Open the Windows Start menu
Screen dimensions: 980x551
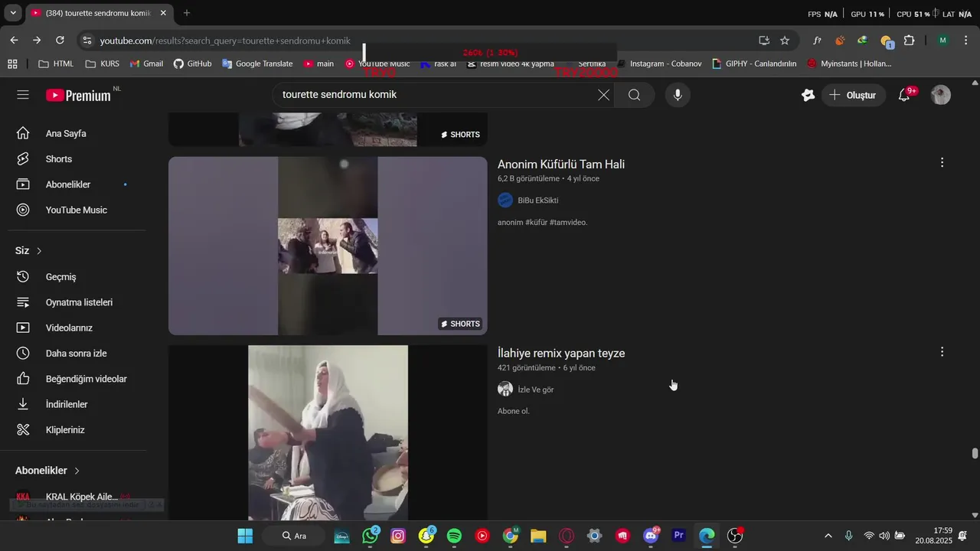coord(245,536)
